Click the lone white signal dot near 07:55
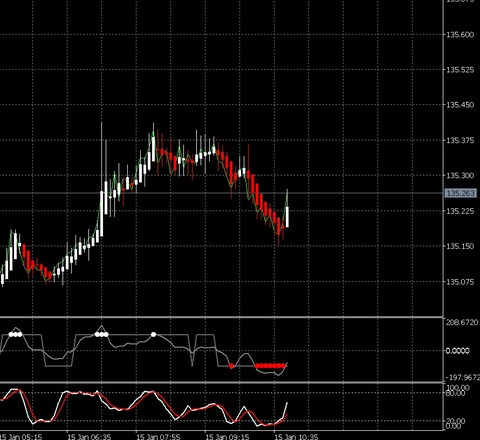This screenshot has height=440, width=480. (154, 334)
